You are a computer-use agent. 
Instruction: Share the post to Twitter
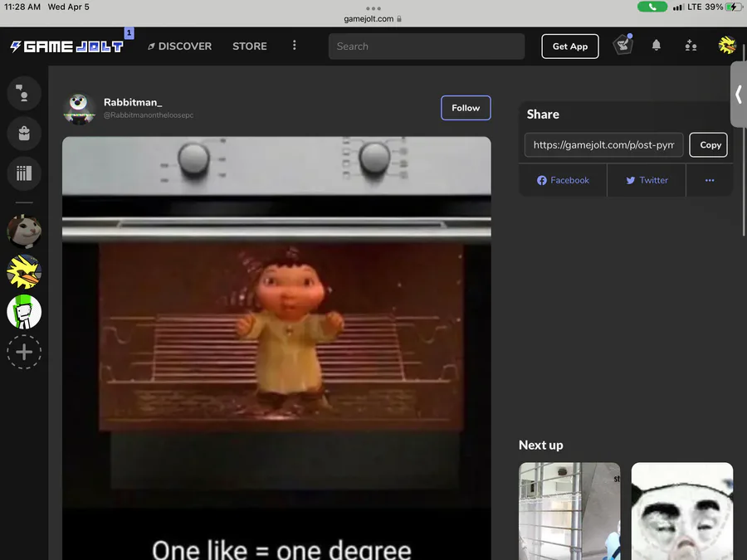pos(647,180)
